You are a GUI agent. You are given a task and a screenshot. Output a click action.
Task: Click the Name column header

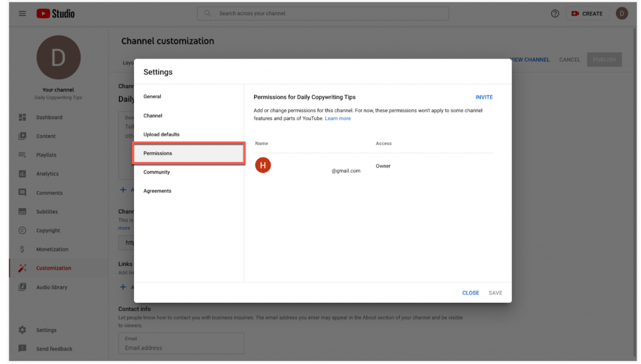click(262, 143)
